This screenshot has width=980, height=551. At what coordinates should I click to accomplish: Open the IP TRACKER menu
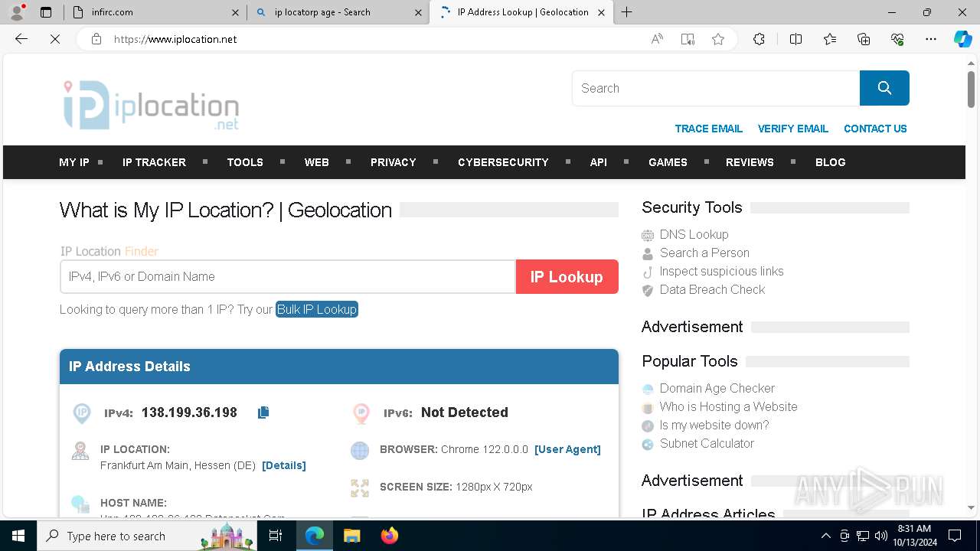click(154, 162)
